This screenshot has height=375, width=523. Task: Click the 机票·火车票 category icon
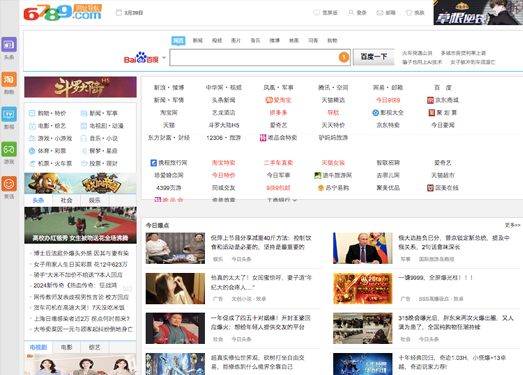click(x=32, y=163)
